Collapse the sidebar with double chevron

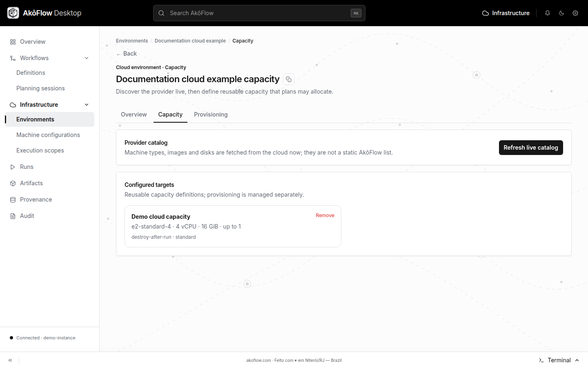[10, 360]
